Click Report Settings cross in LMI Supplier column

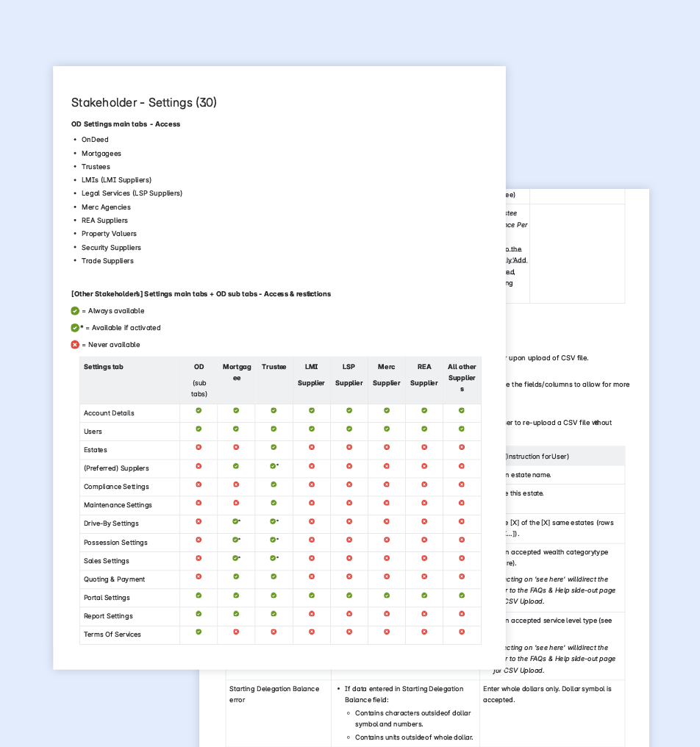click(312, 614)
